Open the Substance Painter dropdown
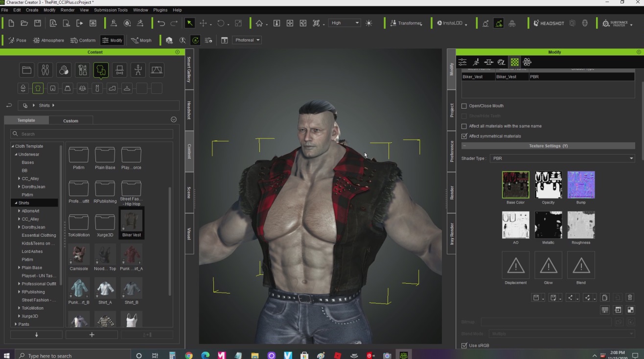 pos(618,23)
